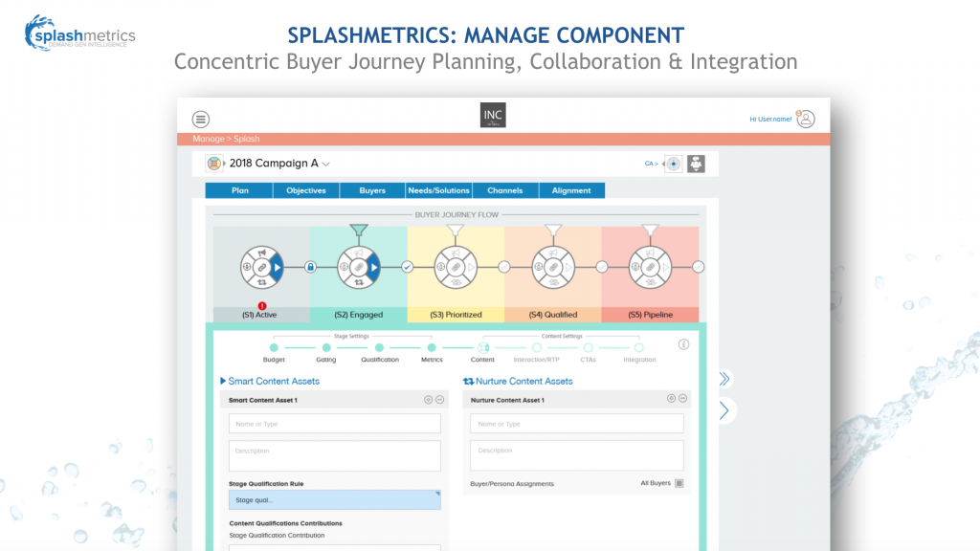
Task: Select the (S1) Active stage label
Action: (x=259, y=315)
